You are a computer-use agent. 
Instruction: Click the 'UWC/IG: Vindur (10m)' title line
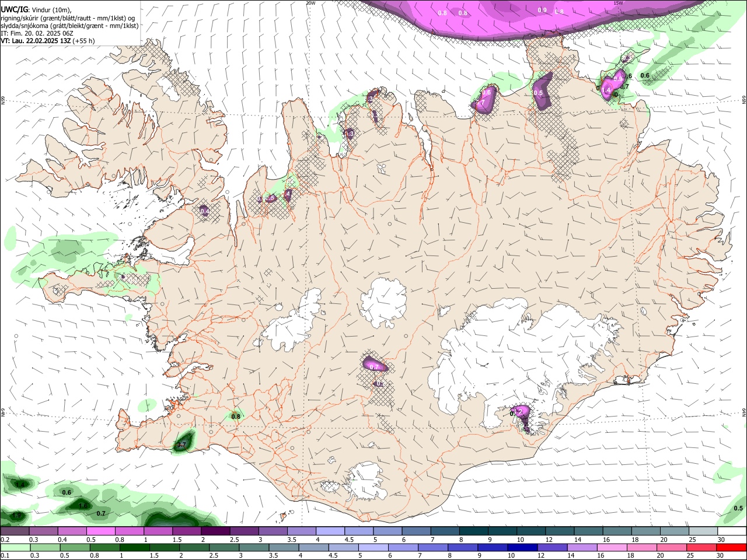[x=36, y=10]
